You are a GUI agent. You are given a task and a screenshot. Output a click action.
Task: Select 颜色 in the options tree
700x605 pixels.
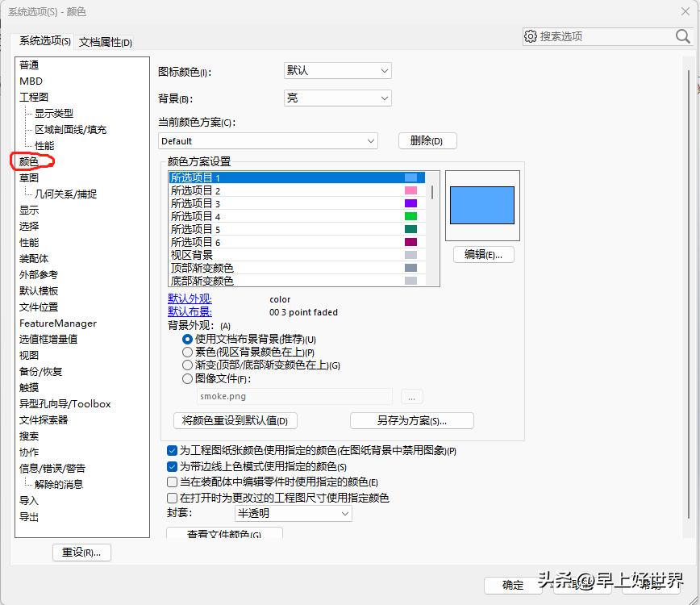[x=30, y=161]
